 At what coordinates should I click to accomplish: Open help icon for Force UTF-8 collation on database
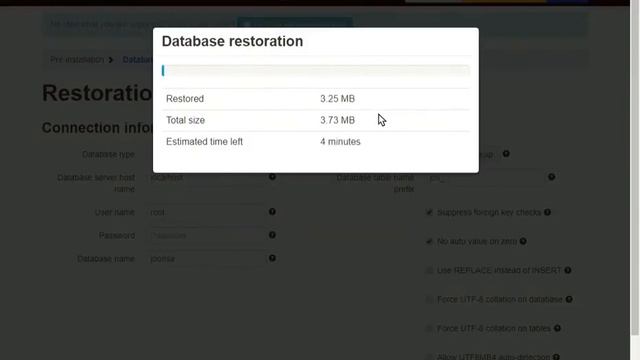(x=569, y=299)
